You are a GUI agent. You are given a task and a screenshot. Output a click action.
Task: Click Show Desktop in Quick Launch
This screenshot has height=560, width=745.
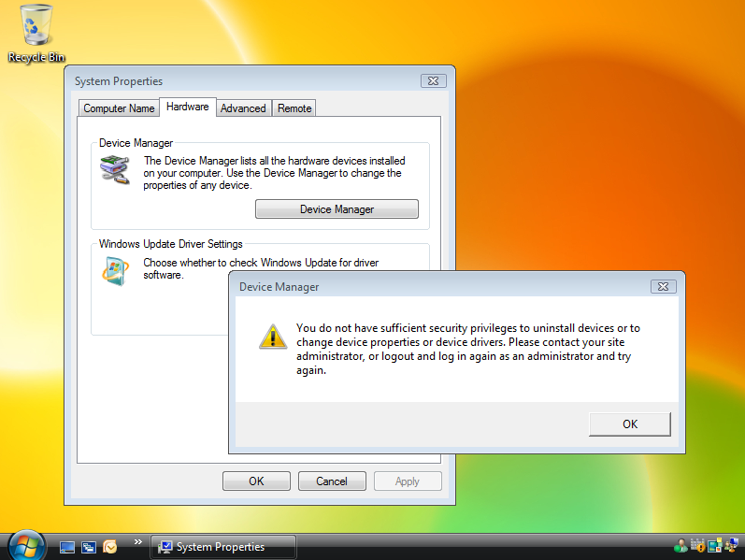tap(67, 547)
